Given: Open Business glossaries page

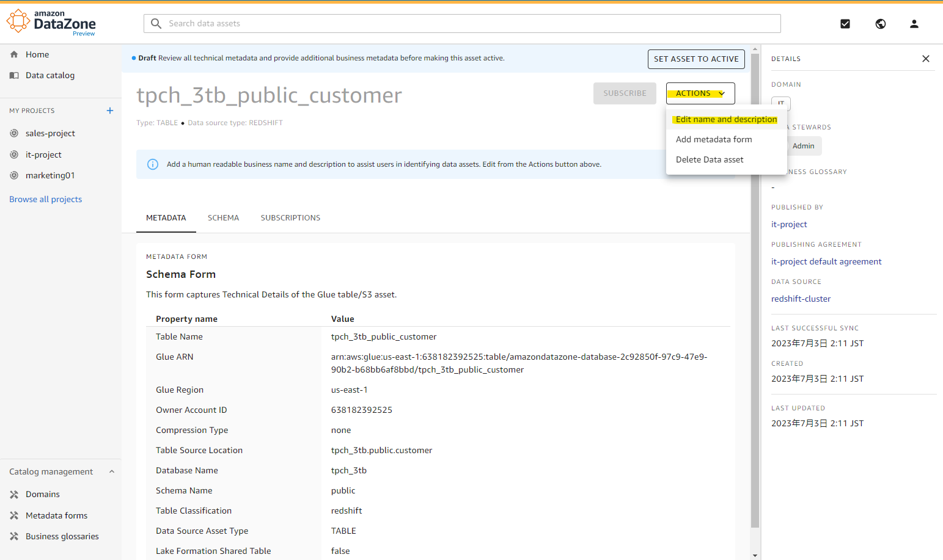Looking at the screenshot, I should coord(62,536).
